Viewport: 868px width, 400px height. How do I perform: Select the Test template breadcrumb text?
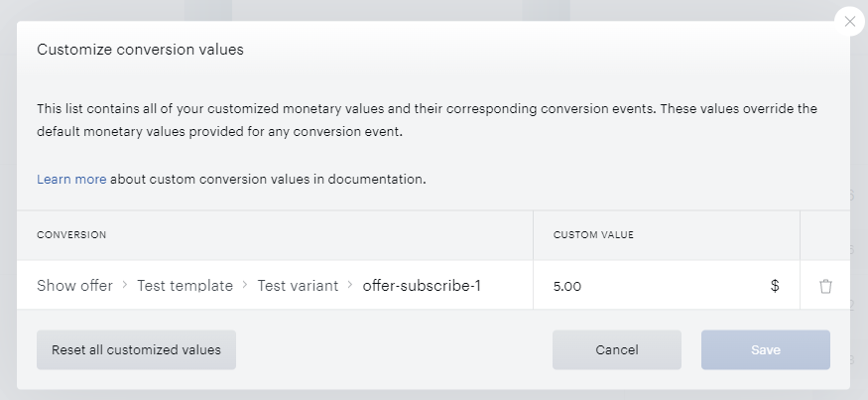pyautogui.click(x=185, y=285)
